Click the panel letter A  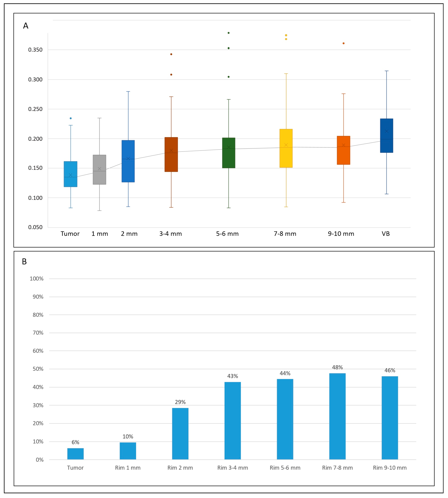tap(26, 26)
